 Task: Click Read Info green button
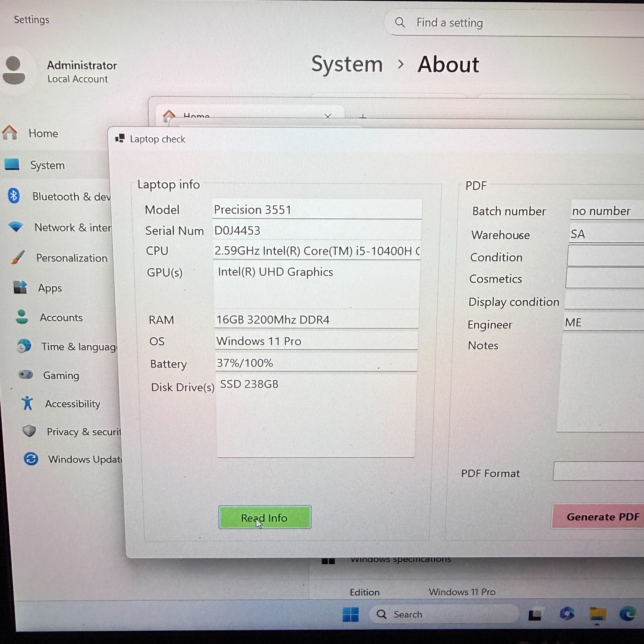point(265,517)
